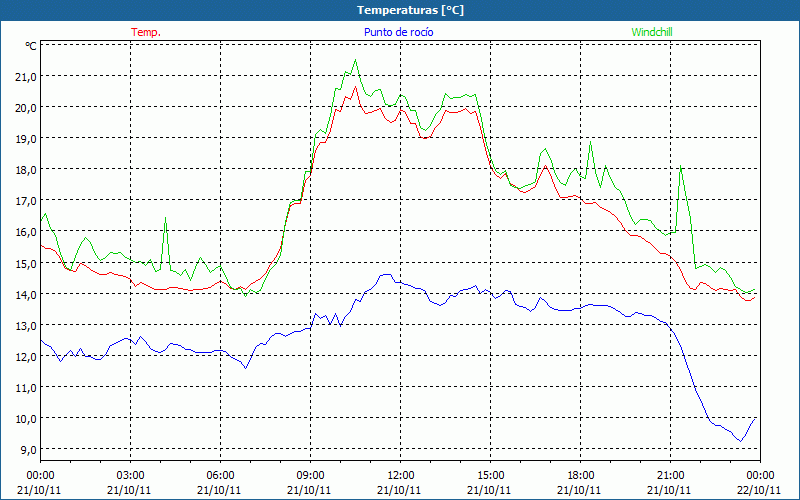Click the Temperaturas [°C] chart title
800x500 pixels.
pyautogui.click(x=410, y=10)
